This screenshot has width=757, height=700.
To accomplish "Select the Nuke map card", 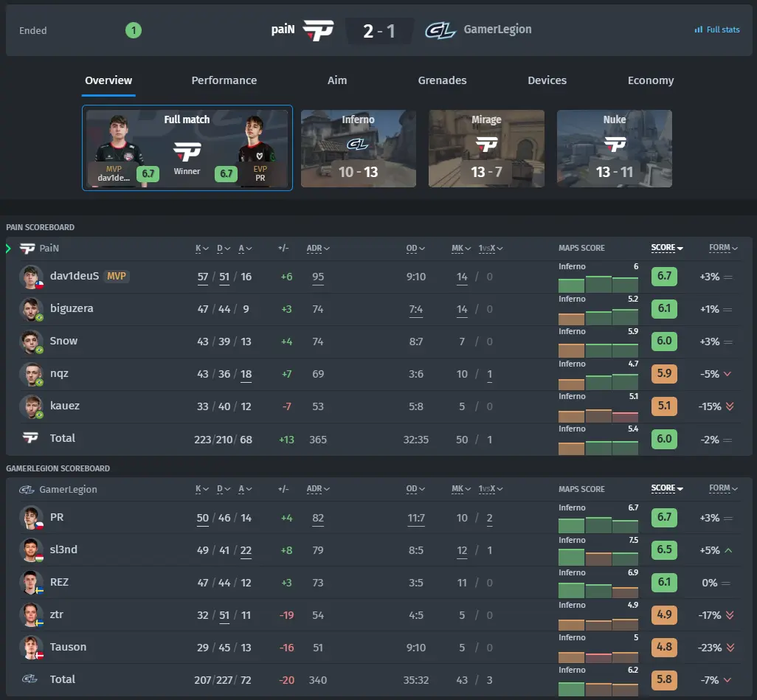I will (614, 148).
